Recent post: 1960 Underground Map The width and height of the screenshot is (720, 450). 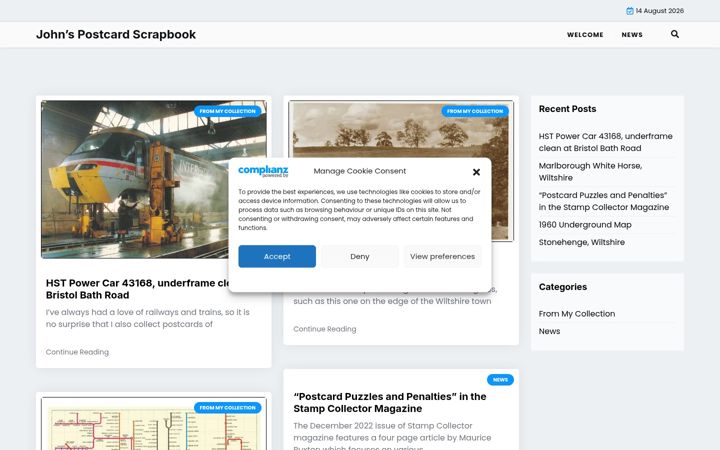[585, 225]
